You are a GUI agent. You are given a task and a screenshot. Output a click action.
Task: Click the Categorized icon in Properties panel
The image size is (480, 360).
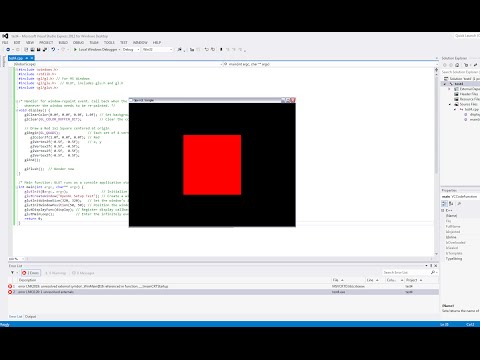tap(444, 203)
